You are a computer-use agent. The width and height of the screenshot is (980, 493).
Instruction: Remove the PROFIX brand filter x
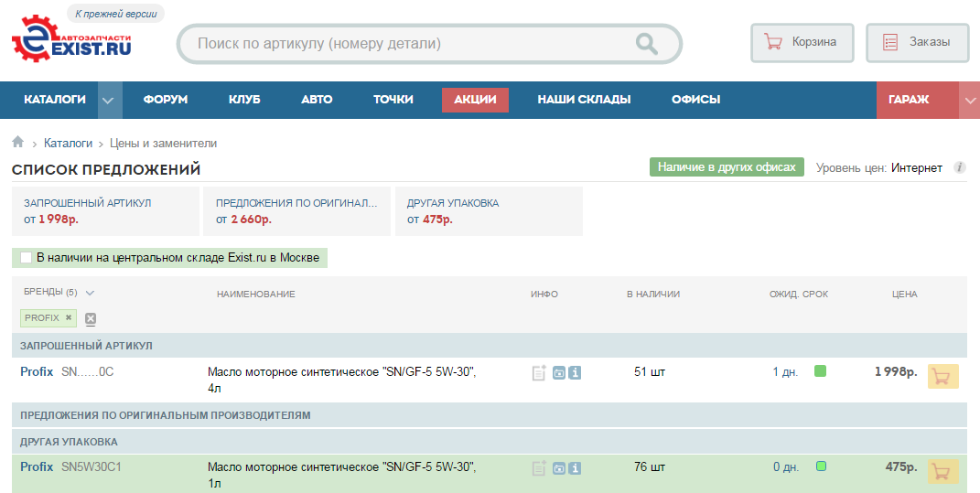69,317
